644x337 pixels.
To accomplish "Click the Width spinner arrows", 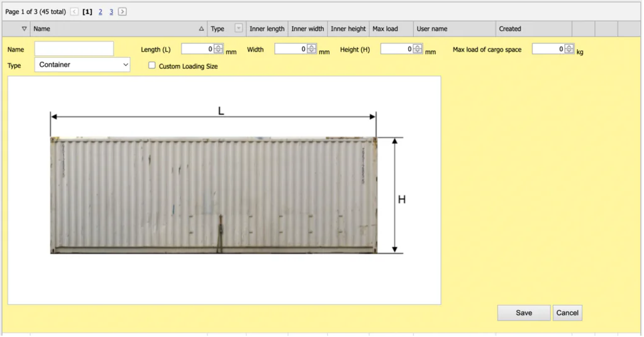I will click(x=312, y=49).
